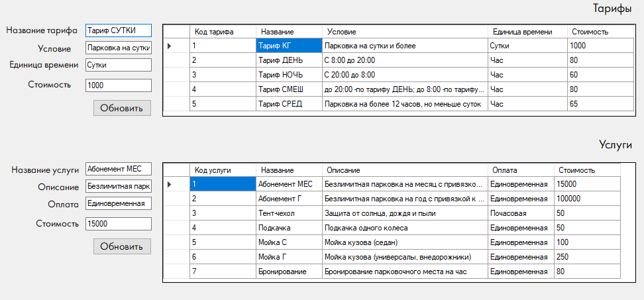Select the Тариф СМЕШ row
644x300 pixels.
point(398,89)
